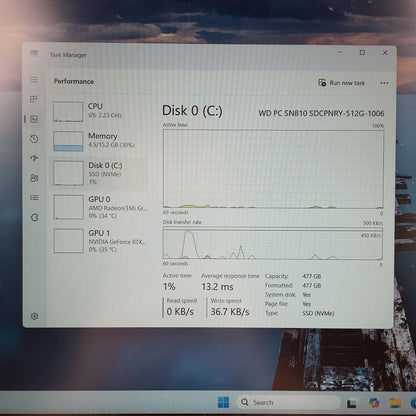Click the Memory usage mini graph thumbnail
The height and width of the screenshot is (416, 416).
(68, 141)
